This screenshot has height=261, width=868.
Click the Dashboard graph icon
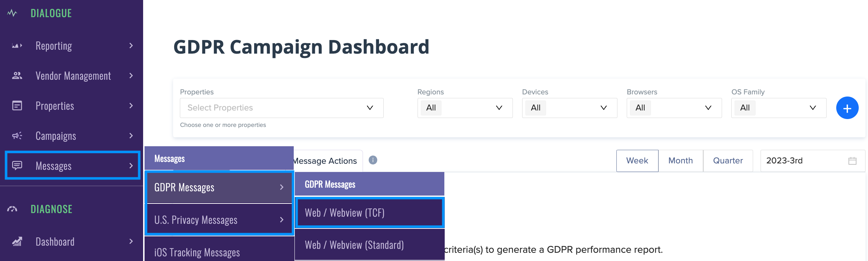click(17, 242)
